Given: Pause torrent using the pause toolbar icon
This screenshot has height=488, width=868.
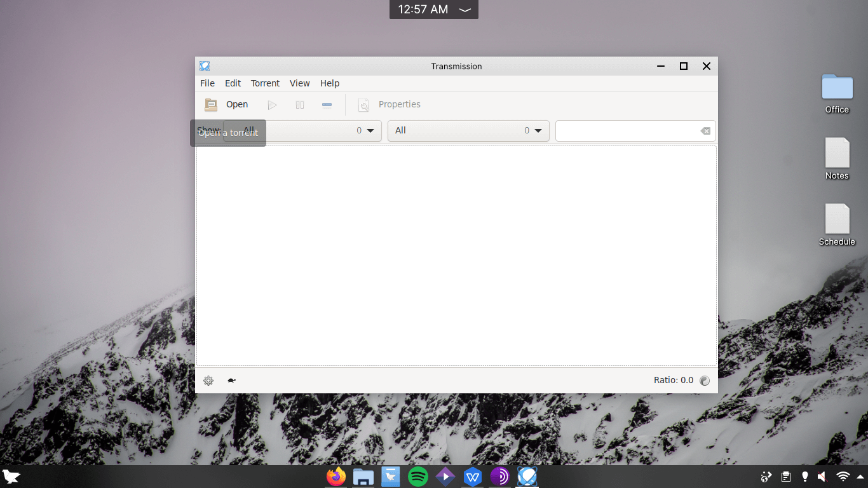Looking at the screenshot, I should tap(300, 105).
